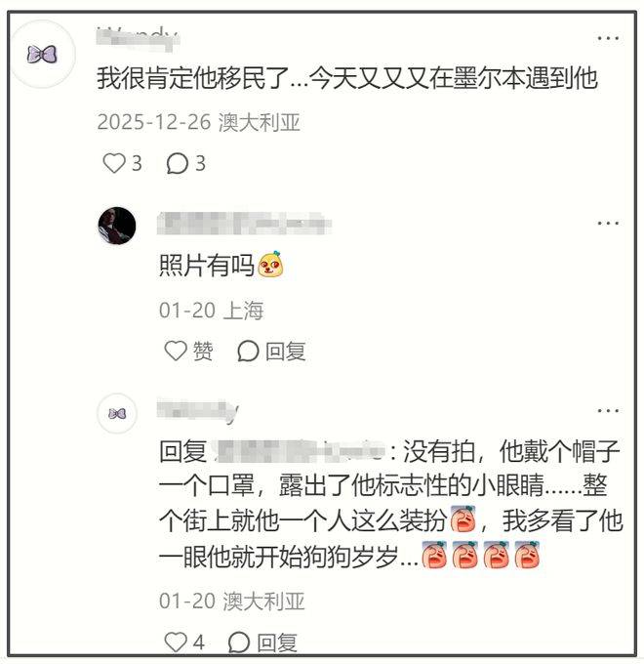Viewport: 644px width, 664px height.
Task: Tap 回复 text under last comment
Action: point(277,643)
